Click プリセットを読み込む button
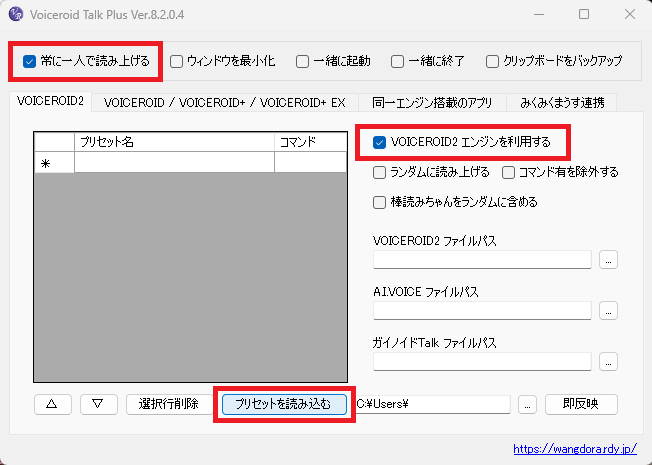652x465 pixels. [284, 404]
